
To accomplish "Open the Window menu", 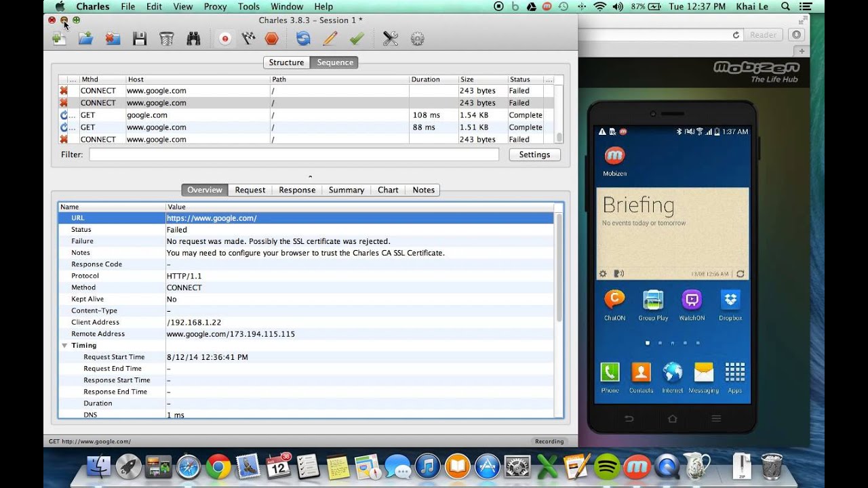I will pos(287,6).
